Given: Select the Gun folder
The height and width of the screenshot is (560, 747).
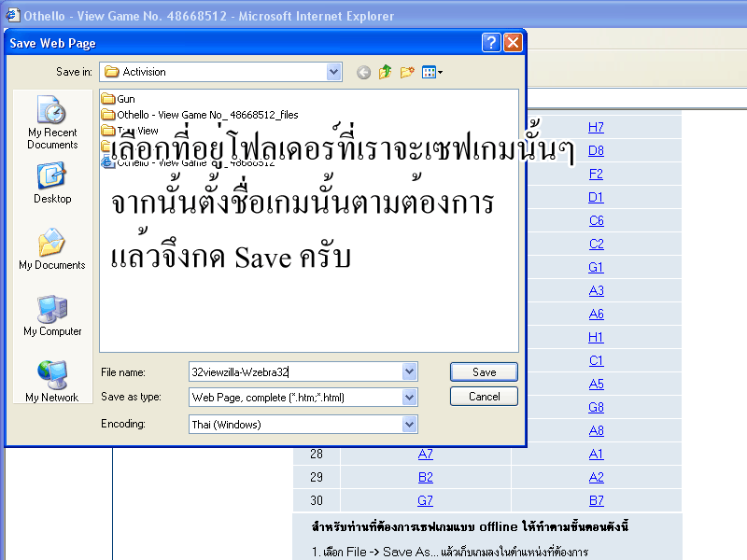Looking at the screenshot, I should click(x=119, y=99).
